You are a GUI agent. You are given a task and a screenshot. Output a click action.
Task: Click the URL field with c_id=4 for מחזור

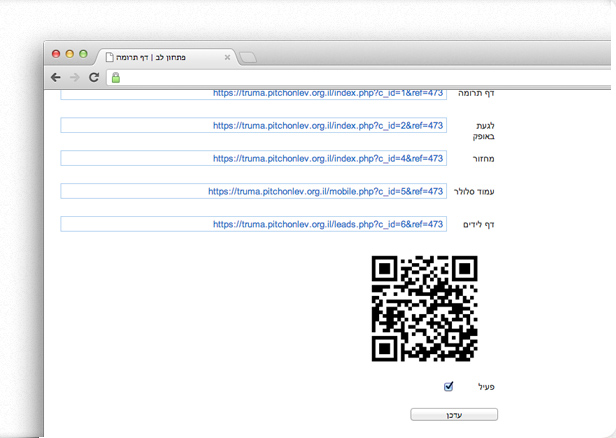point(253,158)
